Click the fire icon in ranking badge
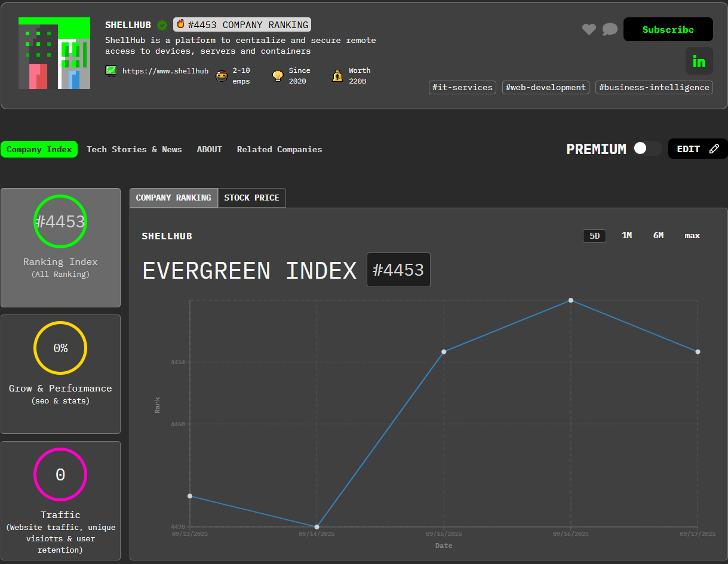This screenshot has width=728, height=564. (180, 24)
